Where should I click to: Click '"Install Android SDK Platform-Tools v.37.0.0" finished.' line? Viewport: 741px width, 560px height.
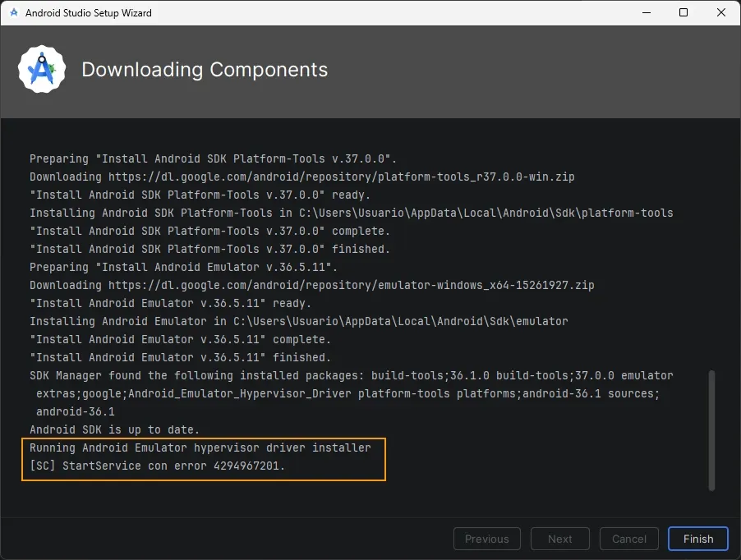click(x=209, y=249)
